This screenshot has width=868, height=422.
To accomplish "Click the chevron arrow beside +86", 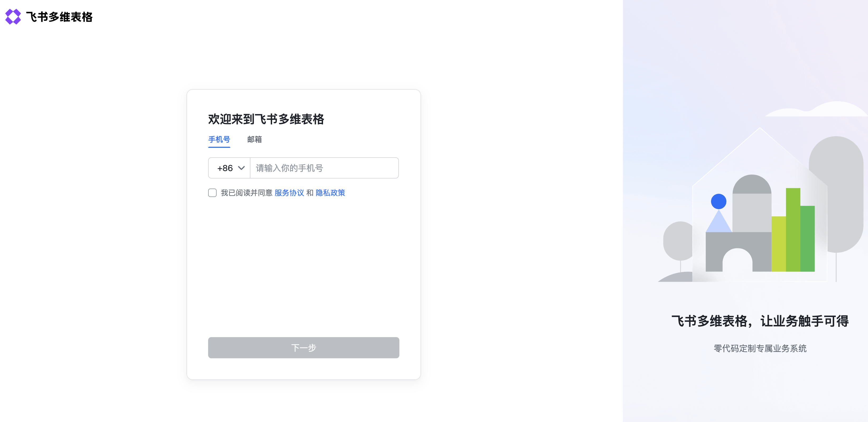I will tap(241, 168).
